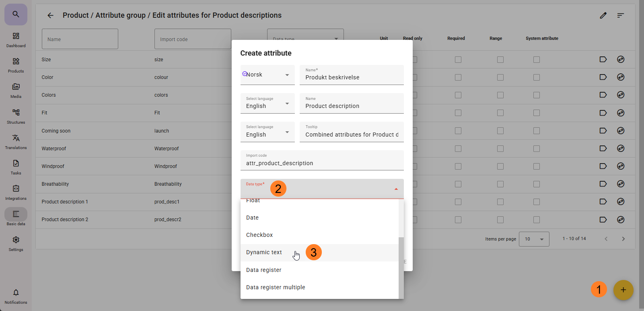This screenshot has height=311, width=644.
Task: Toggle System attribute checkbox for Fit row
Action: tap(537, 113)
